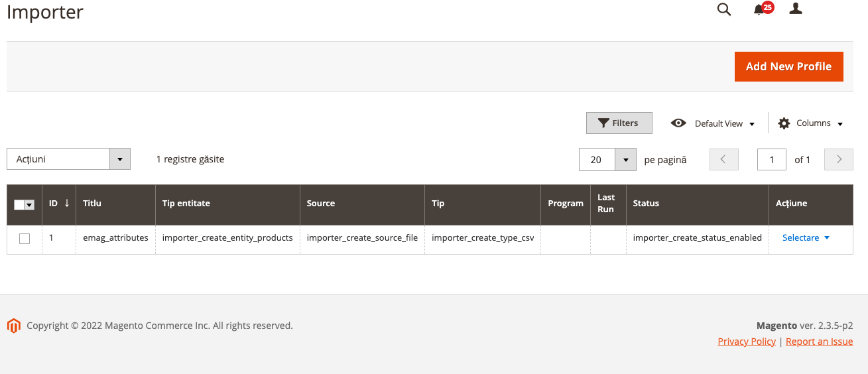Viewport: 868px width, 374px height.
Task: Open the per-page count dropdown arrow
Action: coord(625,159)
